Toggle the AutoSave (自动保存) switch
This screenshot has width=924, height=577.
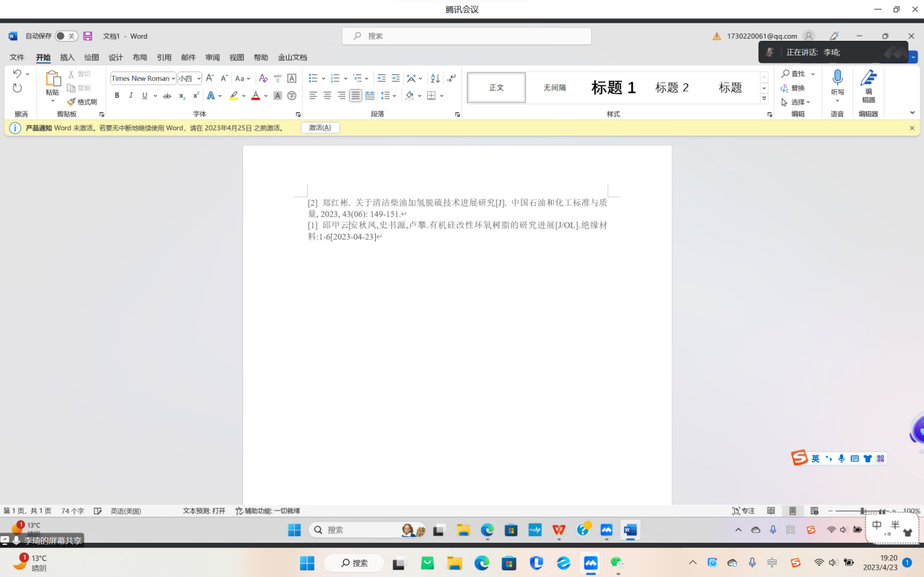coord(66,36)
